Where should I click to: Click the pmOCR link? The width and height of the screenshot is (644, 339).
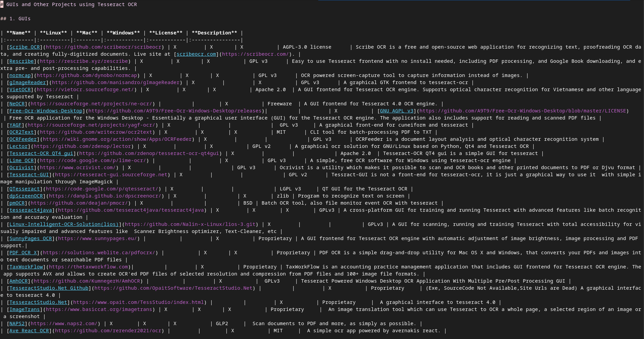(17, 203)
